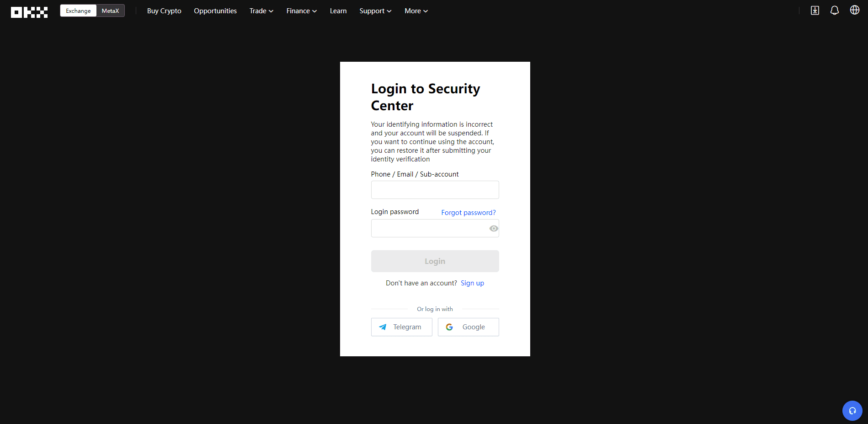Toggle password visibility eye icon
Viewport: 868px width, 424px height.
point(493,228)
